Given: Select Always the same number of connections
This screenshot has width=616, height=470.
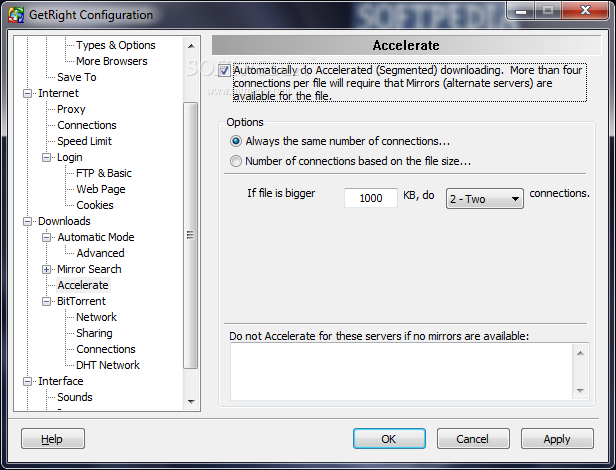Looking at the screenshot, I should [236, 141].
